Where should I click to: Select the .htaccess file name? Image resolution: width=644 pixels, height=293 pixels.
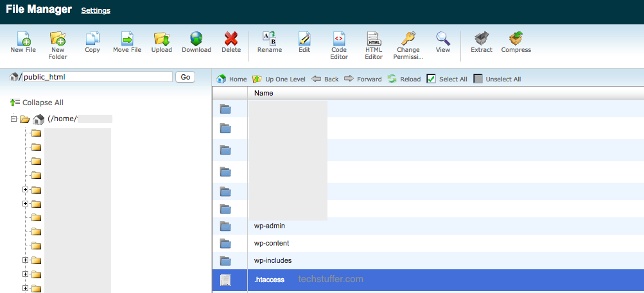(x=269, y=280)
